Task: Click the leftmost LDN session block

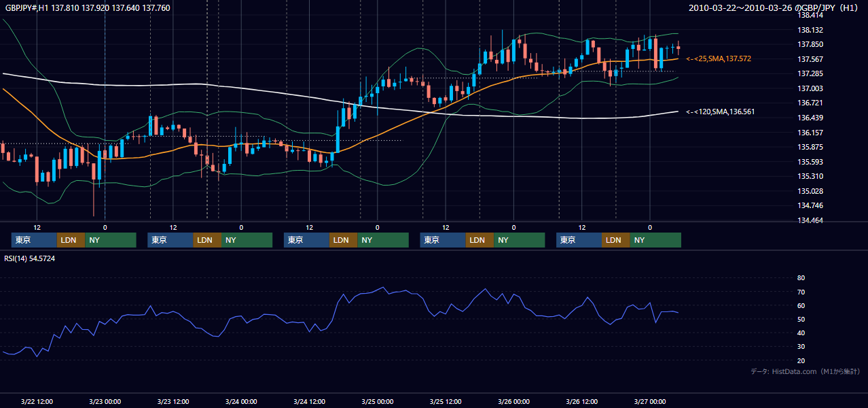Action: 71,240
